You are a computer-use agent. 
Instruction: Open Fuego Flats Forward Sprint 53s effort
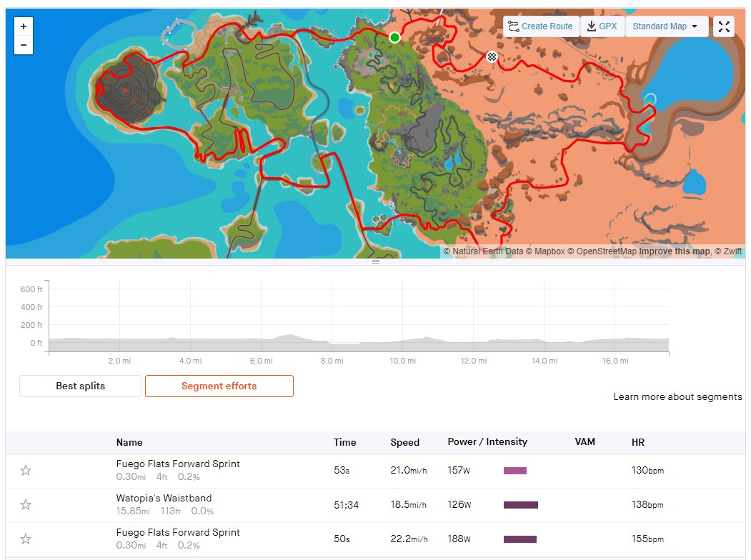click(178, 464)
